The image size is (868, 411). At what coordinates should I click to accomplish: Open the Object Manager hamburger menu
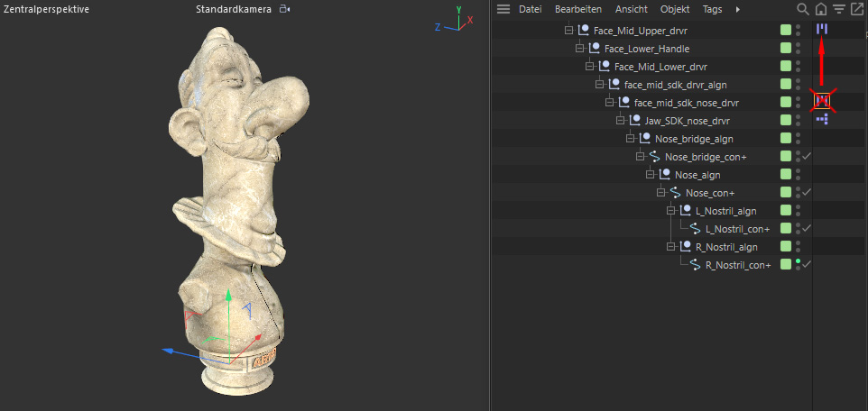pos(503,9)
